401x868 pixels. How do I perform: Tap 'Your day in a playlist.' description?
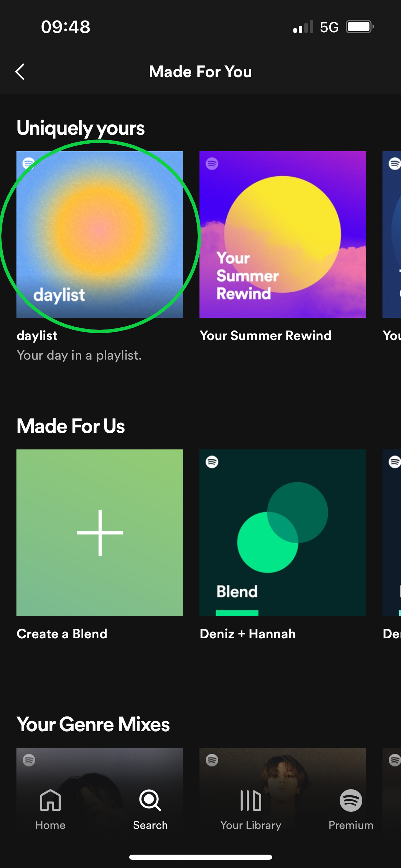coord(79,355)
